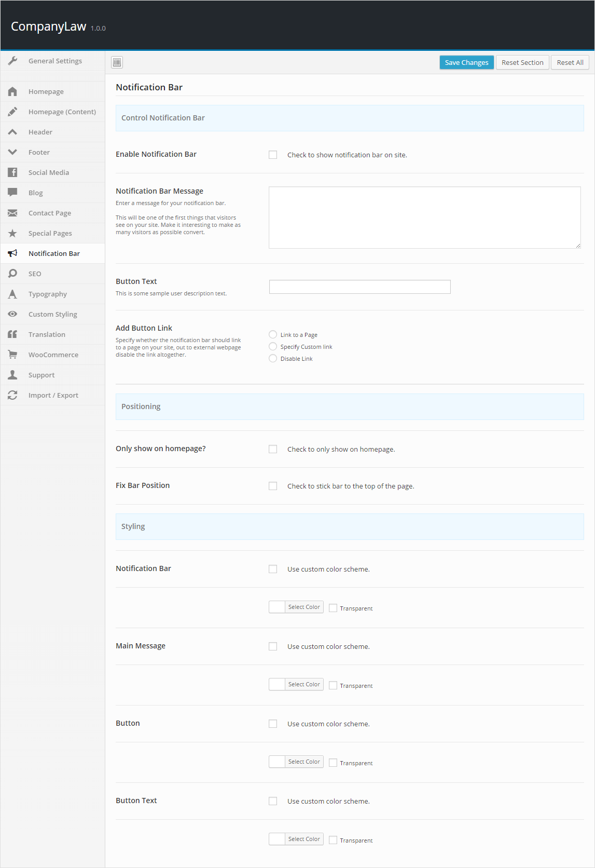Click the envelope icon for Contact Page
The image size is (595, 868).
point(13,213)
